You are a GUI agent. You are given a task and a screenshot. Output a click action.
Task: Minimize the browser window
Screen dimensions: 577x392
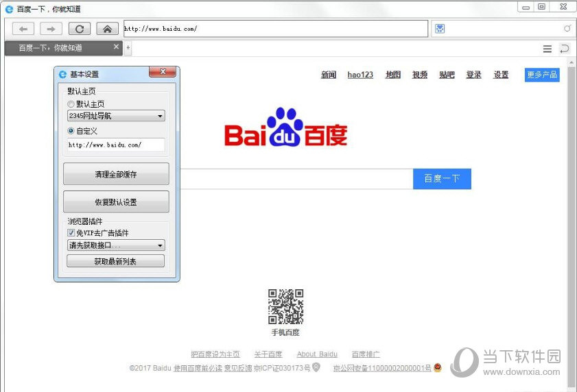coord(526,7)
